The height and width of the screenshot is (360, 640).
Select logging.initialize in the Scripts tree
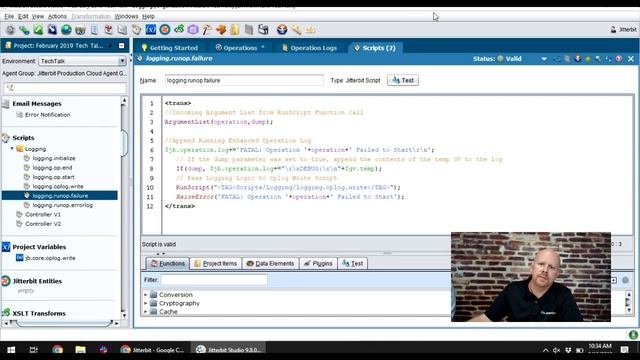[54, 158]
